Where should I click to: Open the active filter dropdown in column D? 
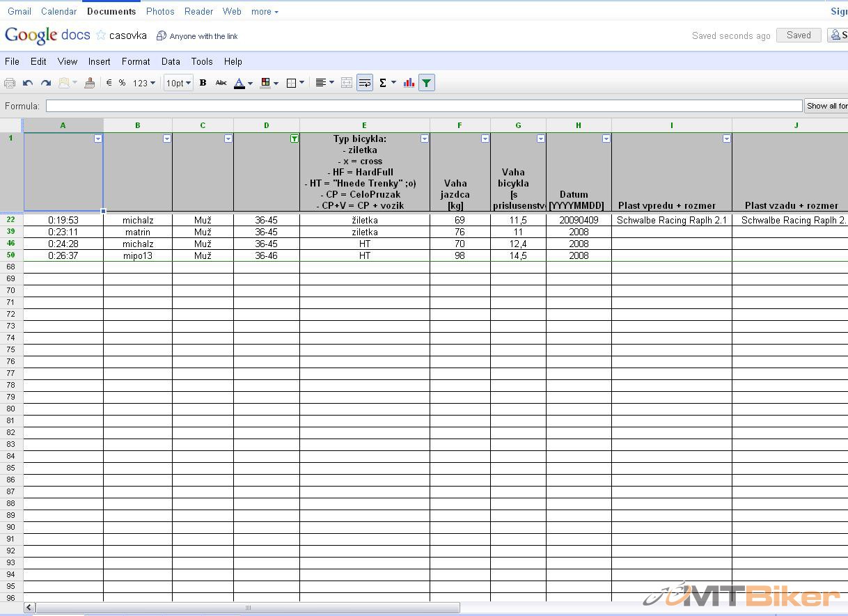pyautogui.click(x=295, y=139)
